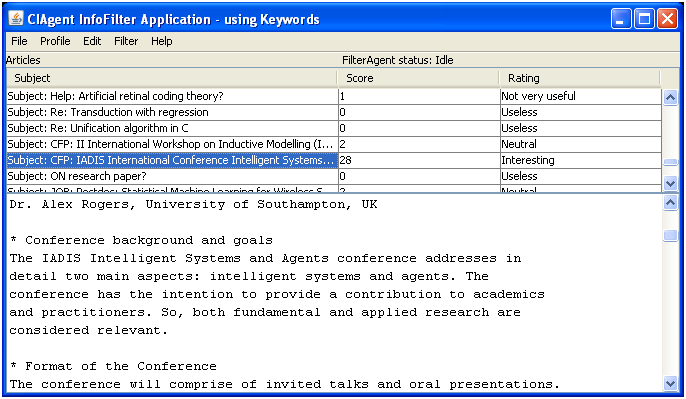Select 'Re: Unification algorithm in C' article
Viewport: 686px width, 399px height.
click(172, 128)
